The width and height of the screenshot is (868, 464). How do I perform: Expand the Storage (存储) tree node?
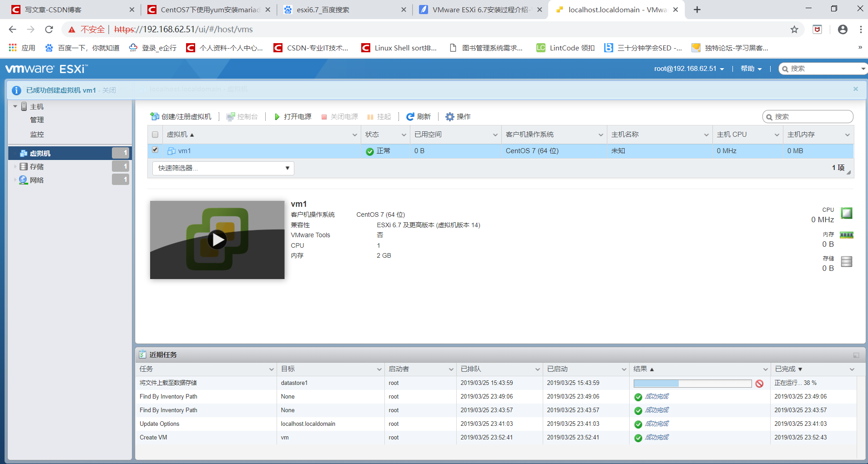(x=15, y=167)
